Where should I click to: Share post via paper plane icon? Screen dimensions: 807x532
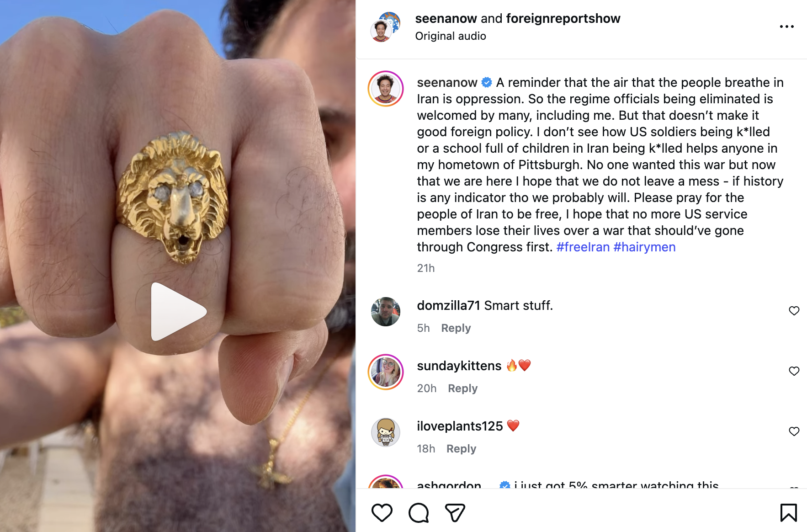[x=455, y=512]
